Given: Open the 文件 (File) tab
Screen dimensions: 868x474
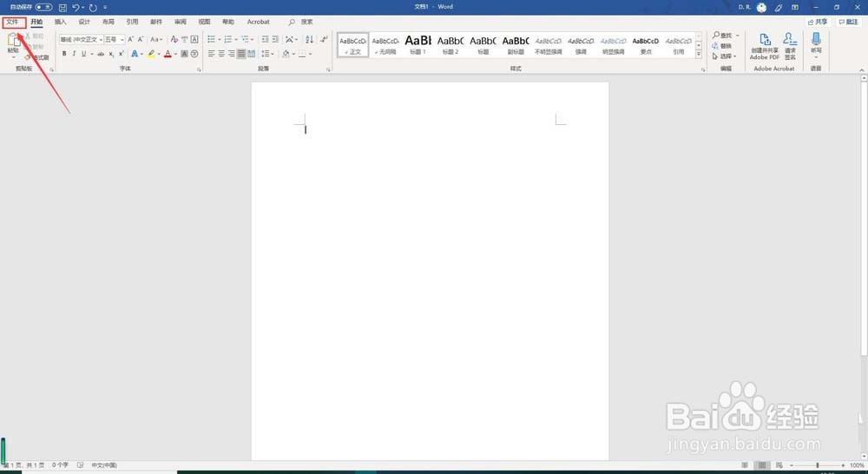Looking at the screenshot, I should (13, 22).
